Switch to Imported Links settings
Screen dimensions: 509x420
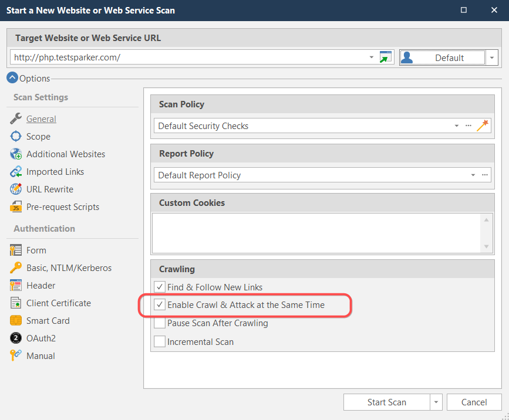(x=55, y=171)
